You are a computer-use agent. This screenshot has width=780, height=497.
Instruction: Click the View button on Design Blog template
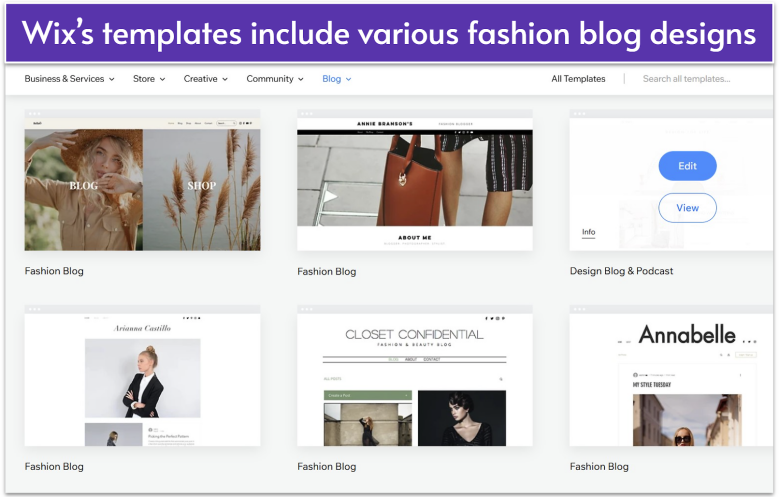coord(687,208)
